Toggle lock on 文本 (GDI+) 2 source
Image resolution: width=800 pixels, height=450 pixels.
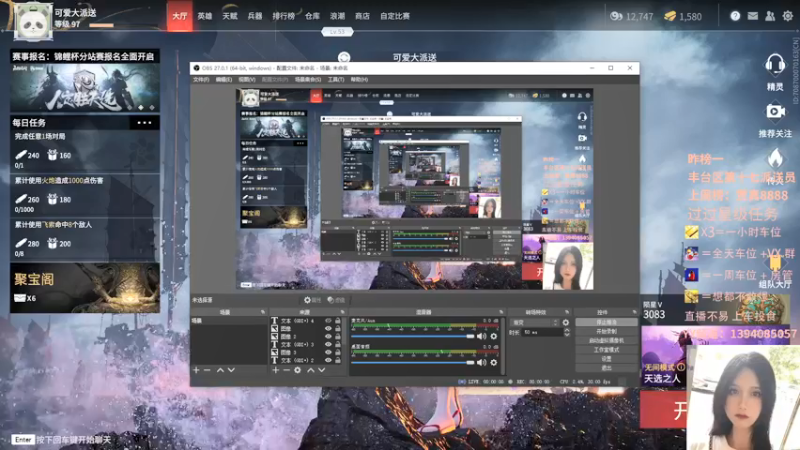338,360
